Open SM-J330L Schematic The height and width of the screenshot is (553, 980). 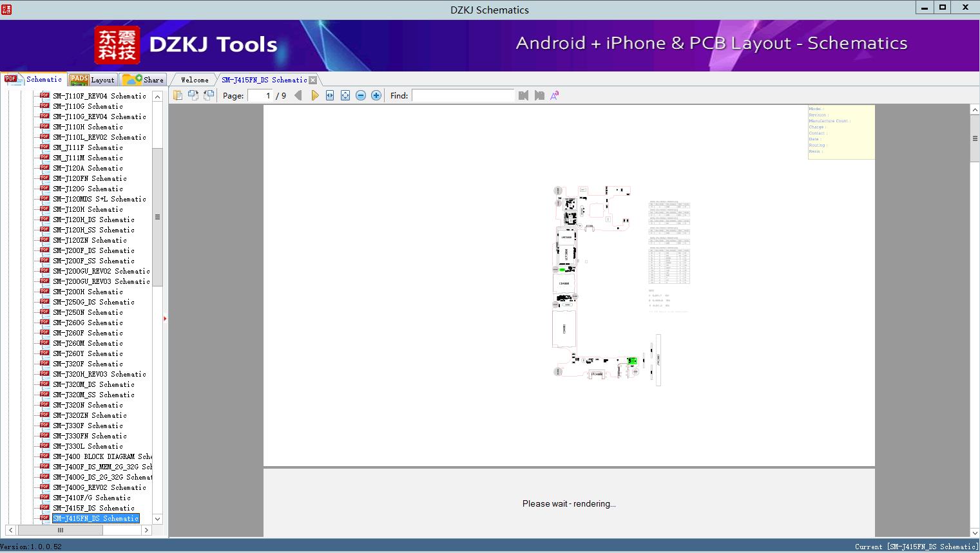(x=88, y=446)
